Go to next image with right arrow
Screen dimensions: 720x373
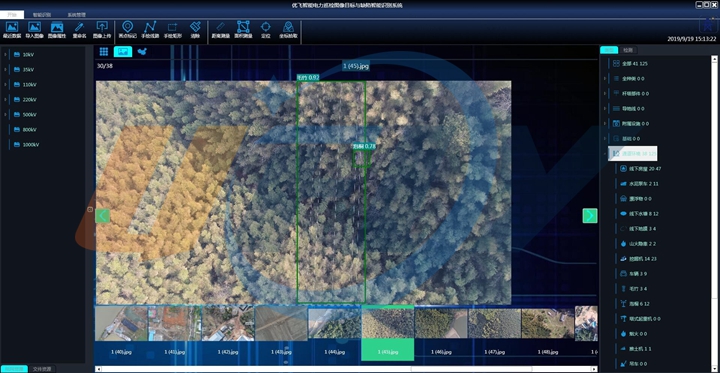pos(590,215)
